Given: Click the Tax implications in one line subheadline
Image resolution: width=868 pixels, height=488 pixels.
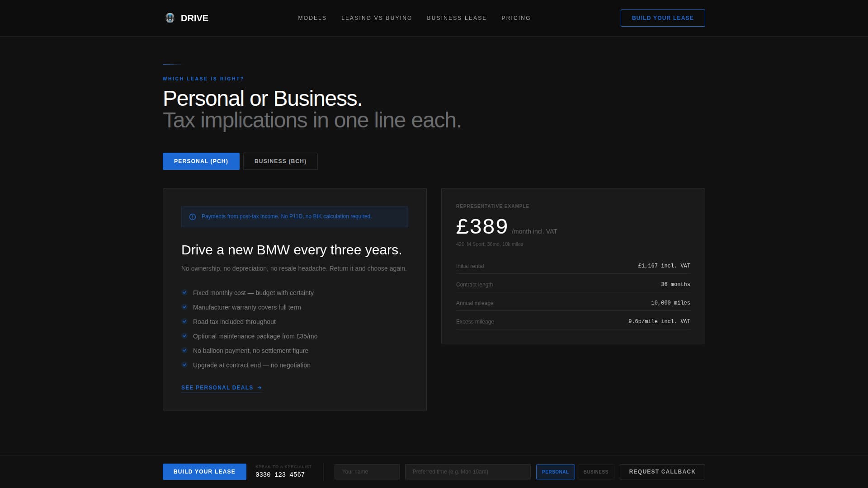Looking at the screenshot, I should (x=312, y=120).
